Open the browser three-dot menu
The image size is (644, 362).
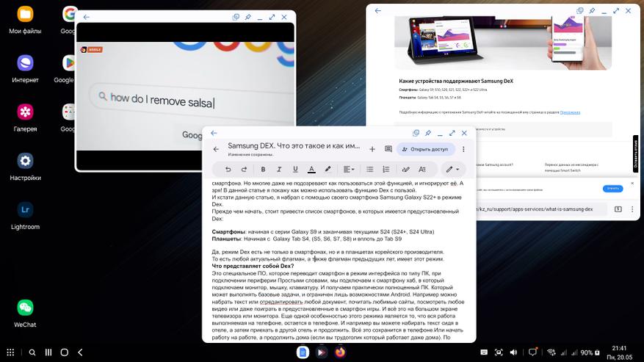click(x=632, y=209)
